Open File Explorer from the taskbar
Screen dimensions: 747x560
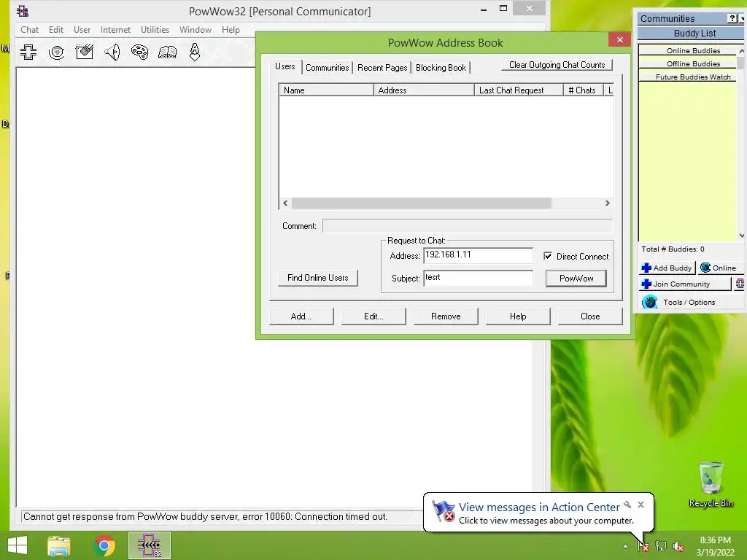pos(59,545)
